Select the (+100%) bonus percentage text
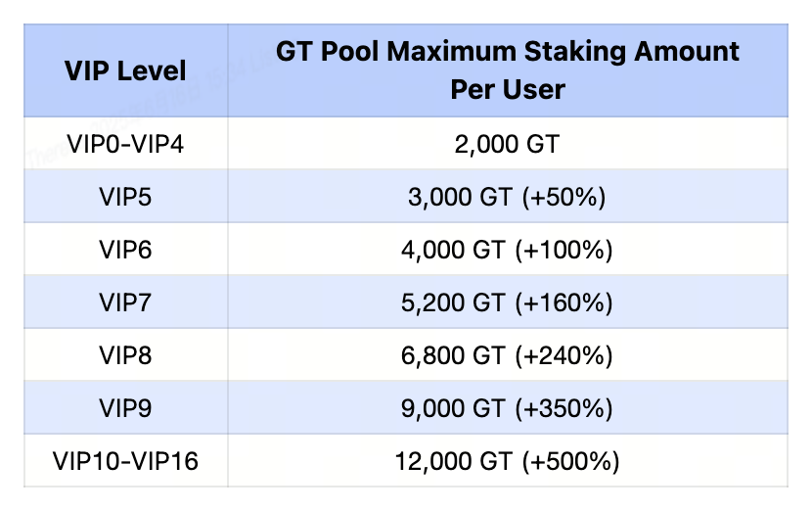 (x=564, y=251)
